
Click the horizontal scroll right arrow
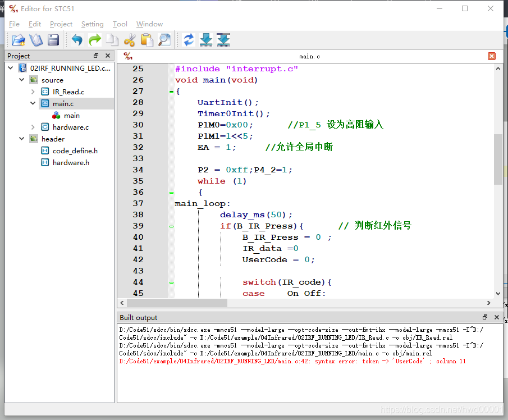pyautogui.click(x=488, y=303)
